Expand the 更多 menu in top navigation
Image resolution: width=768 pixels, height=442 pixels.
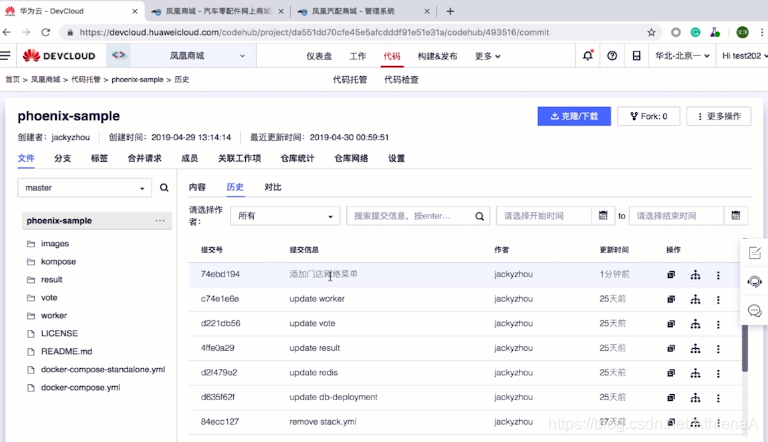(x=487, y=56)
